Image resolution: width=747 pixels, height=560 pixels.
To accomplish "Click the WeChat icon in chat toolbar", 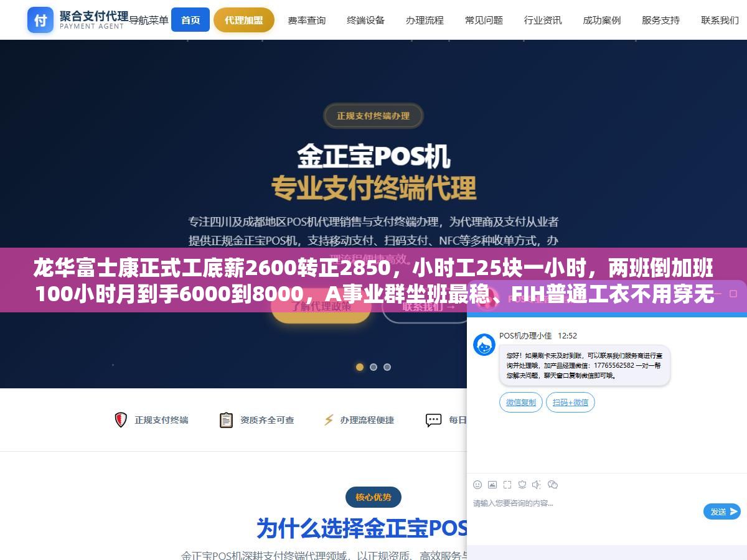I will point(552,485).
